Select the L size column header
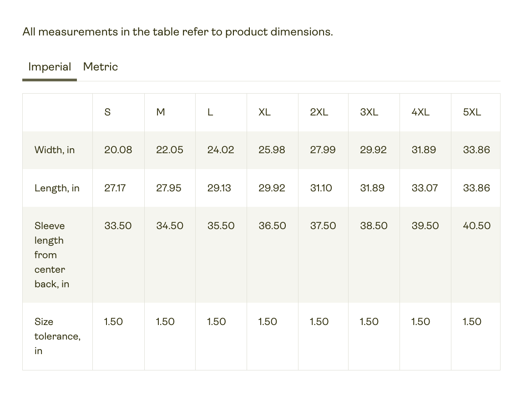 210,112
